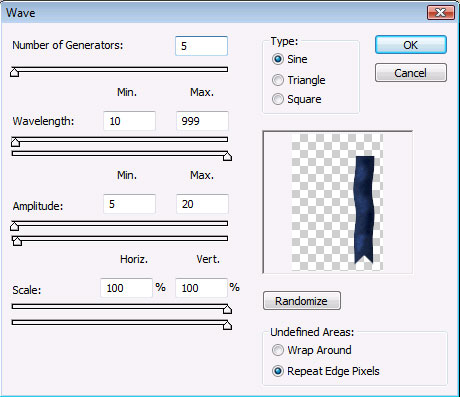
Task: Click the Vertical Scale slider handle
Action: pyautogui.click(x=227, y=325)
